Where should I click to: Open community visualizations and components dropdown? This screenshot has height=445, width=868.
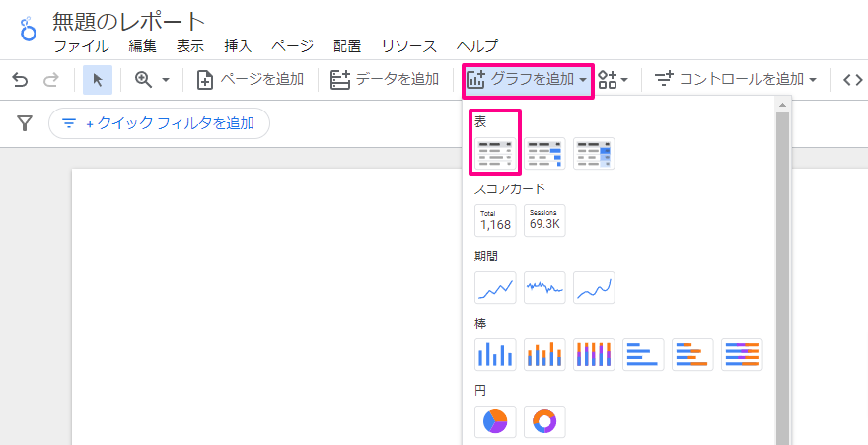point(614,80)
